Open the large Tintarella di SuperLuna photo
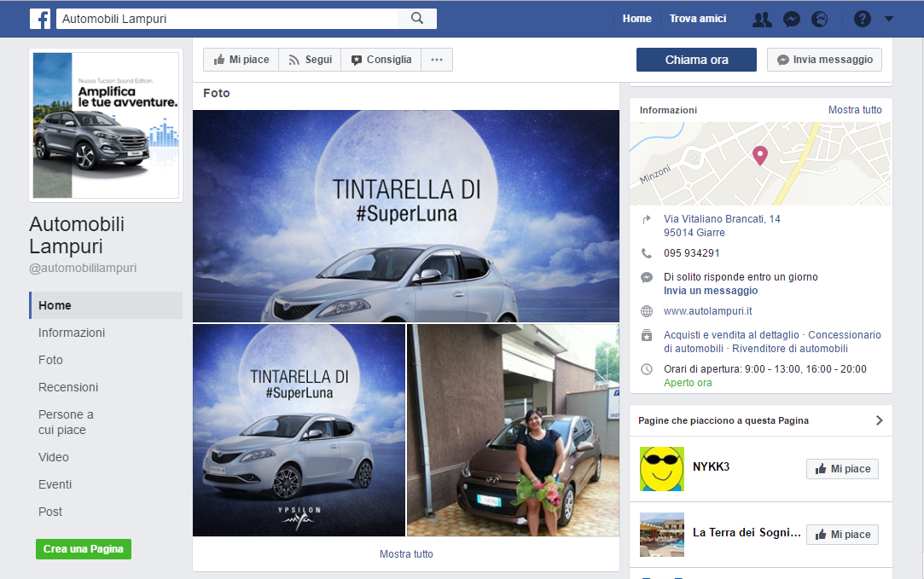The image size is (924, 579). [406, 217]
